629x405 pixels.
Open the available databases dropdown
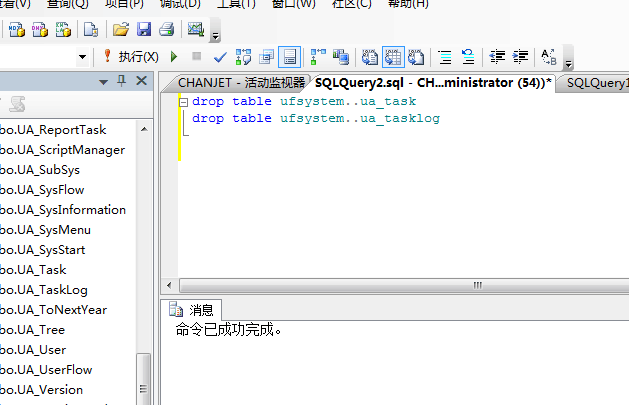tap(83, 57)
